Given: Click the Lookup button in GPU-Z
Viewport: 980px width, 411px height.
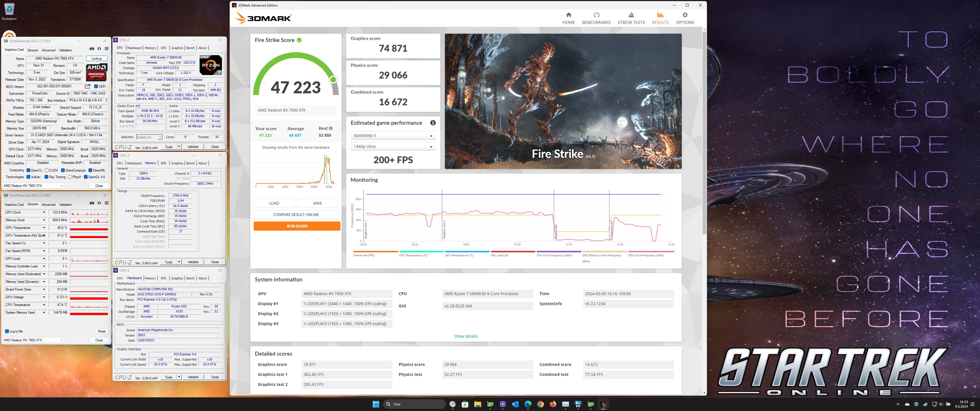Looking at the screenshot, I should [97, 58].
